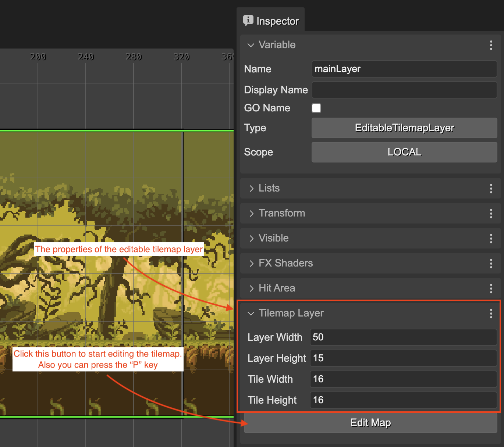Screen dimensions: 504x447
Task: Open the Lists section options menu
Action: (491, 189)
